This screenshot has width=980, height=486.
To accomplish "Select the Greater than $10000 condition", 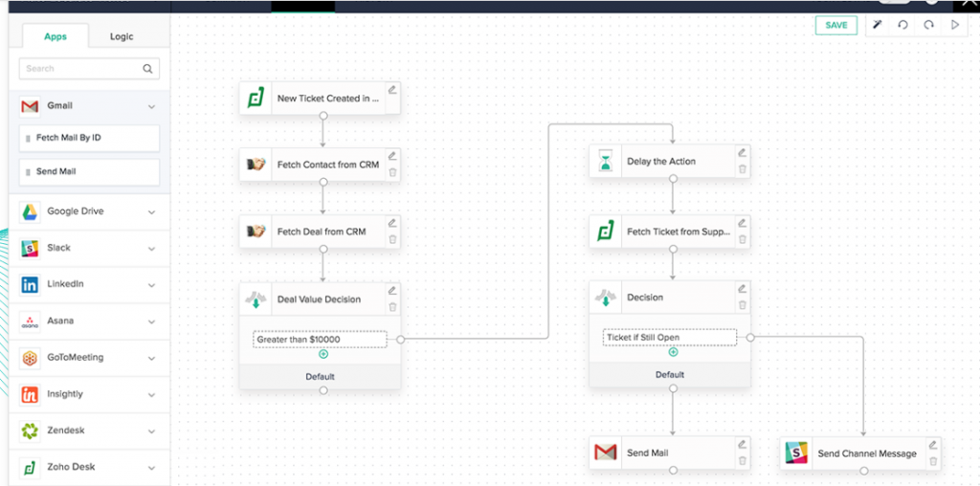I will pyautogui.click(x=320, y=340).
